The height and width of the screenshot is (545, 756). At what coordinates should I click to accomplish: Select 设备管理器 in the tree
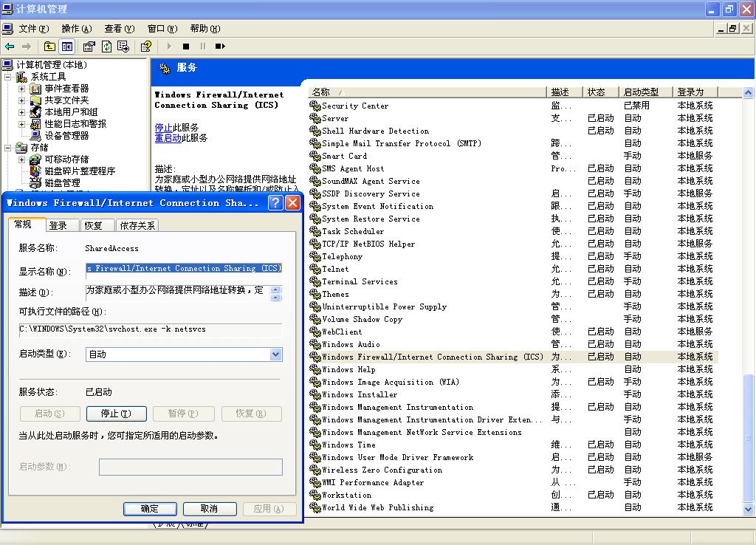pos(66,136)
